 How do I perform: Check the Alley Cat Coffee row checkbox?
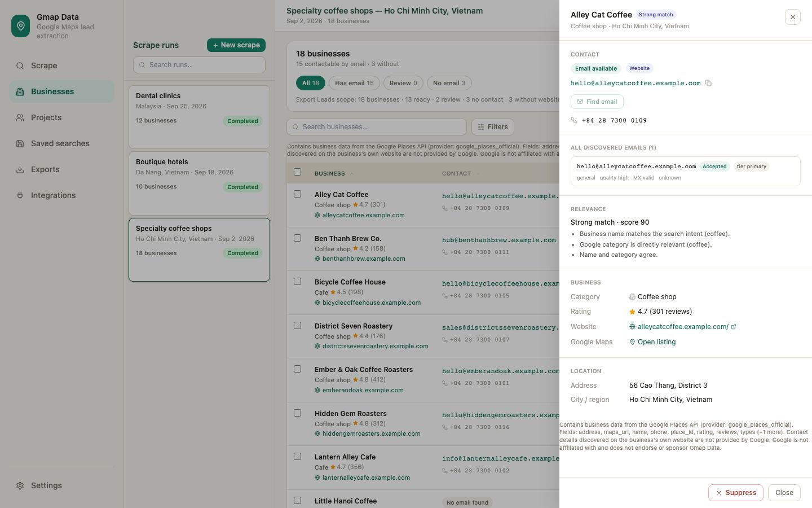point(298,194)
